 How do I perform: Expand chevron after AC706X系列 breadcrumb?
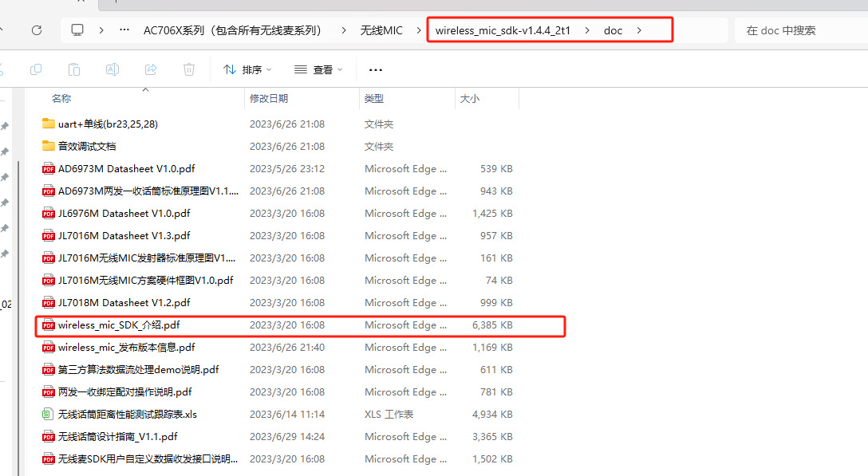(344, 30)
